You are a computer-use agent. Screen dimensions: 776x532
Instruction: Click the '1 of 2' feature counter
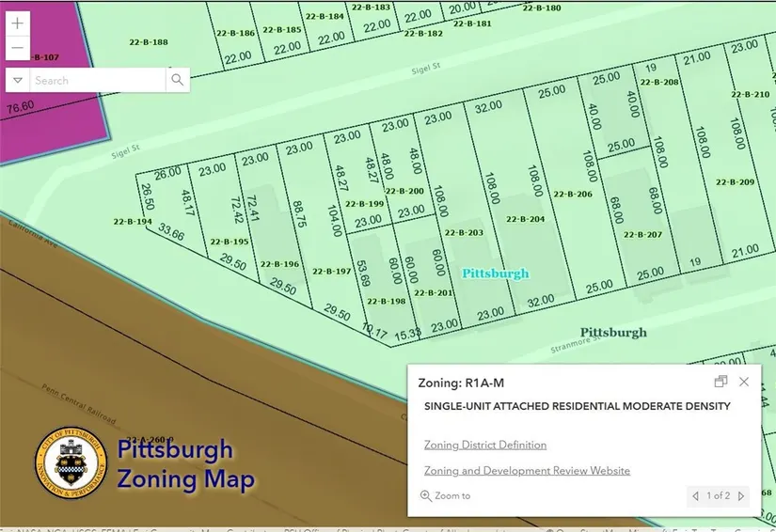point(718,496)
